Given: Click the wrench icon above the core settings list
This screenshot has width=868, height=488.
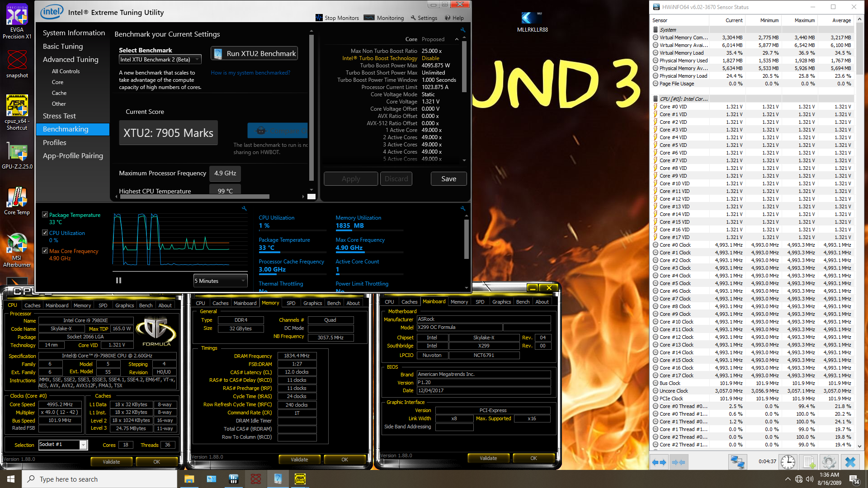Looking at the screenshot, I should coord(463,30).
